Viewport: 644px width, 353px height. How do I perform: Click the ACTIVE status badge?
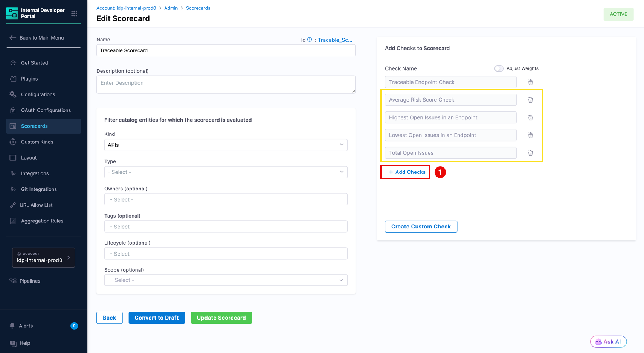click(619, 14)
